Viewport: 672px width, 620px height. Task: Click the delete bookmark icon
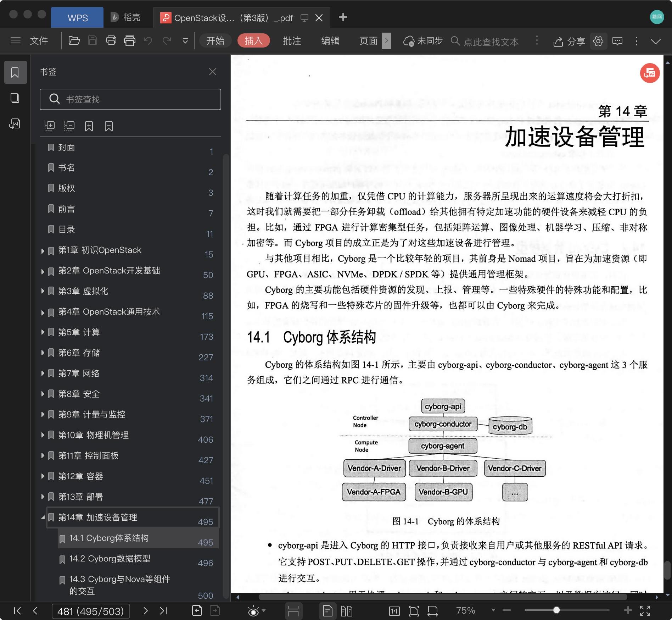109,126
